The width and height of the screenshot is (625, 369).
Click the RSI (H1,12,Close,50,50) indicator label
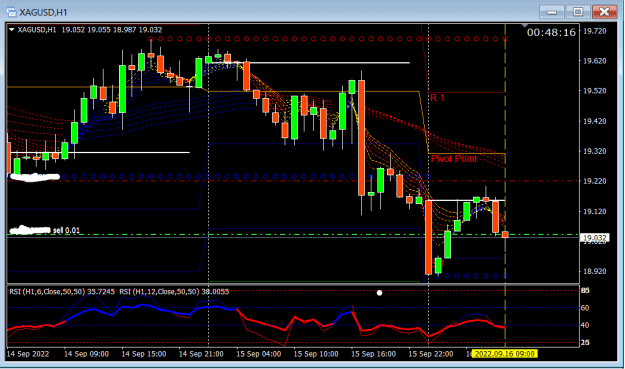pos(174,292)
